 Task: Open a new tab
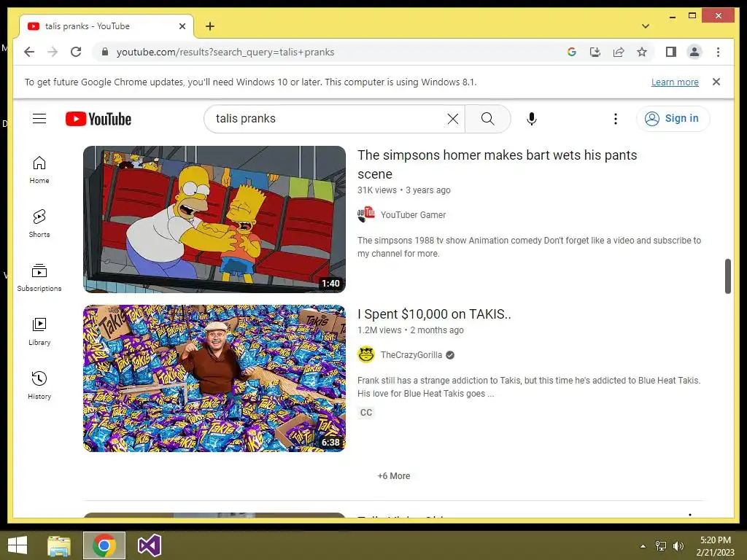[210, 26]
